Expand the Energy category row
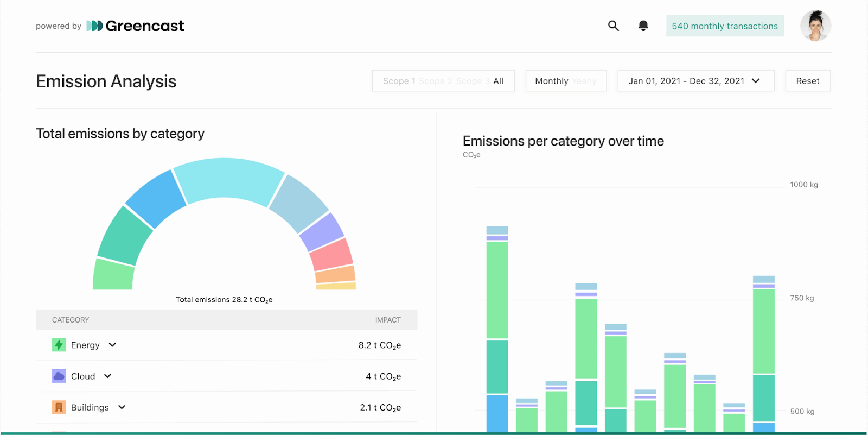Viewport: 868px width, 435px height. [x=112, y=345]
